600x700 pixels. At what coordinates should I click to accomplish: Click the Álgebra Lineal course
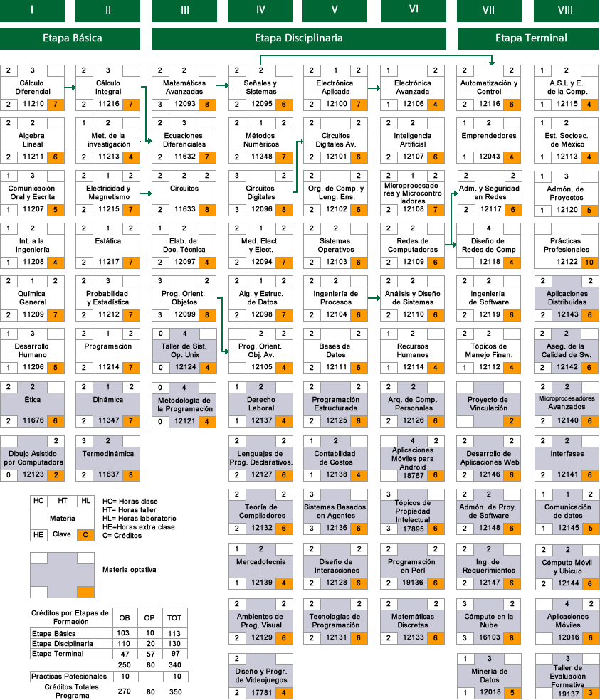pos(32,141)
